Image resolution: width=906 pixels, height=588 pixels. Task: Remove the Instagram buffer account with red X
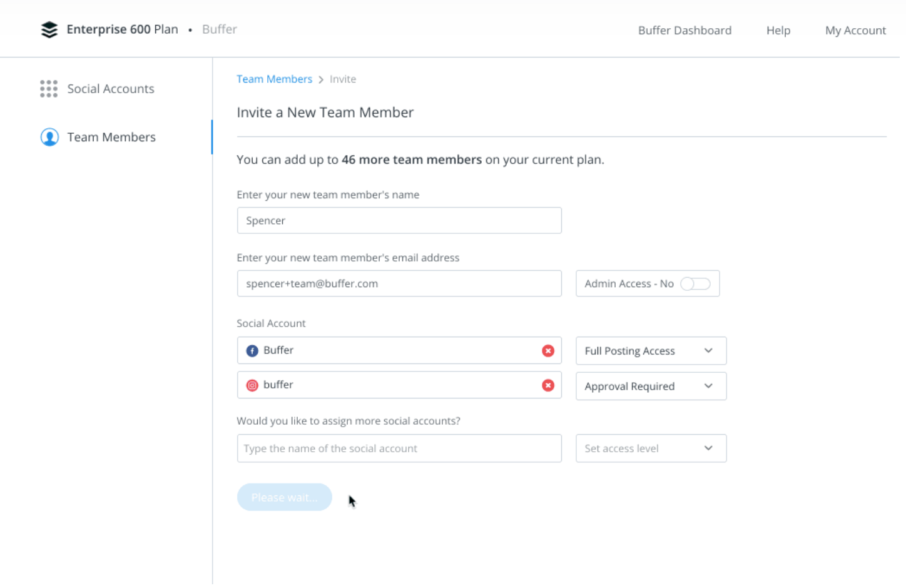[548, 385]
